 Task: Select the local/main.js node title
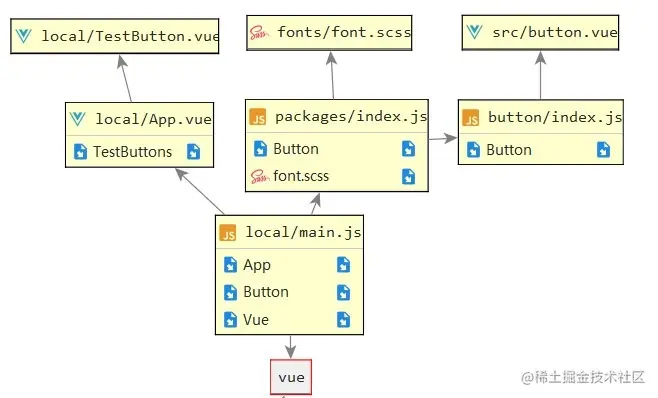[x=303, y=232]
